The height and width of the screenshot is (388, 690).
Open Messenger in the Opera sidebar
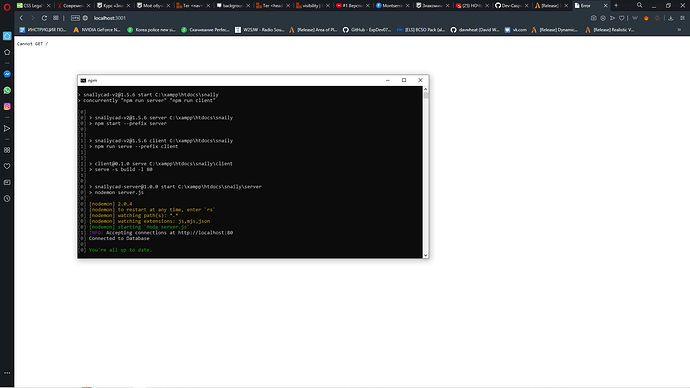coord(7,74)
